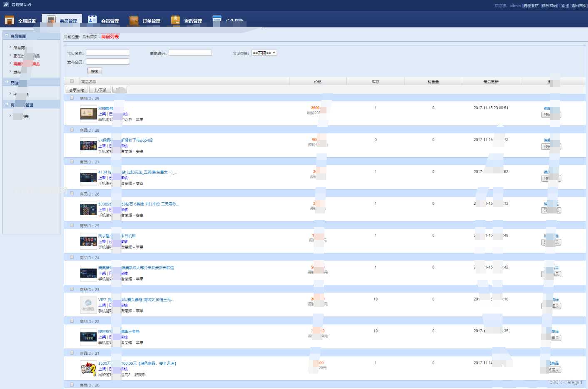Collapse the 充值 sidebar section
The image size is (588, 389).
(x=7, y=82)
